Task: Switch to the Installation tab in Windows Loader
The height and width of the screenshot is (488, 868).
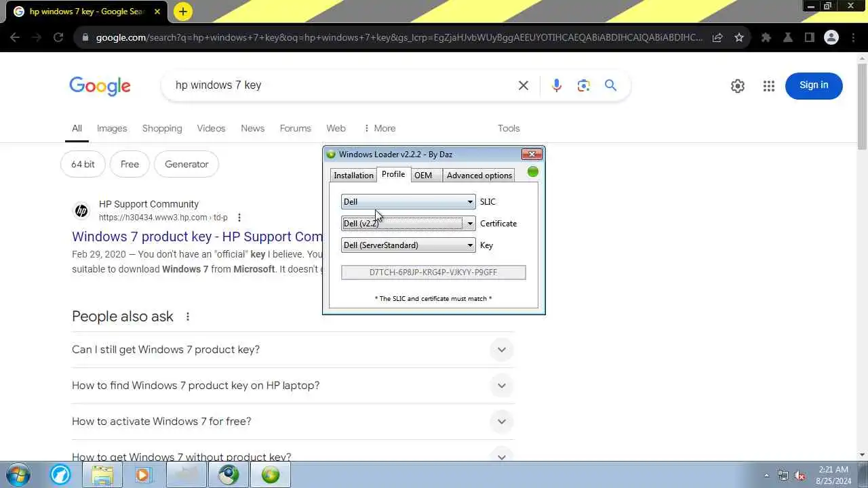Action: [x=353, y=176]
